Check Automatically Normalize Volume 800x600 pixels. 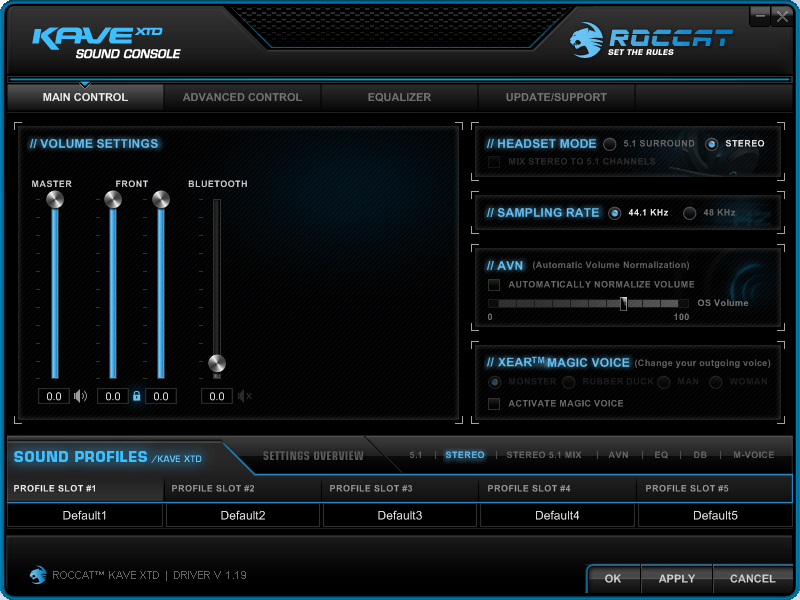(494, 284)
